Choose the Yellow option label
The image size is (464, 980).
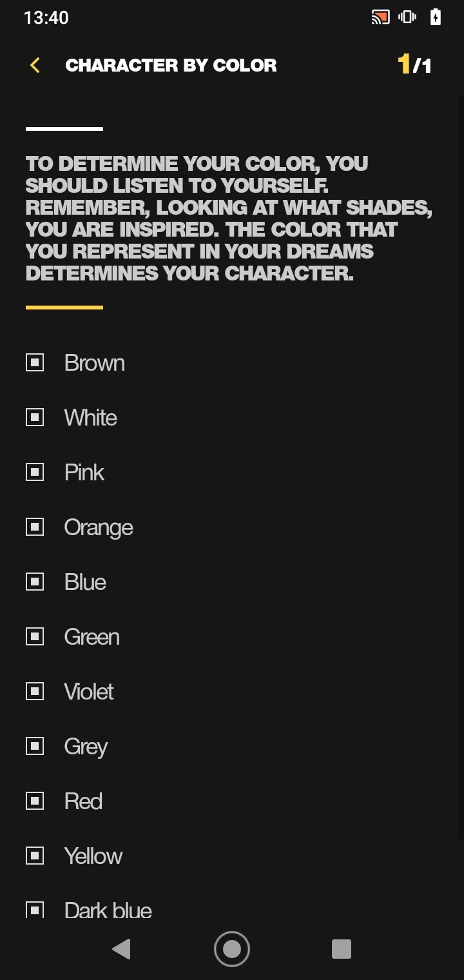click(x=93, y=856)
